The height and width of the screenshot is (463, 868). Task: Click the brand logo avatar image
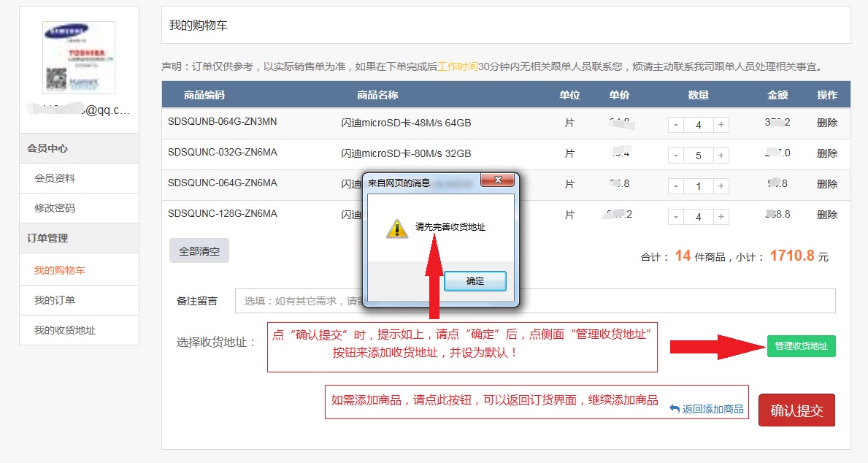[x=79, y=58]
